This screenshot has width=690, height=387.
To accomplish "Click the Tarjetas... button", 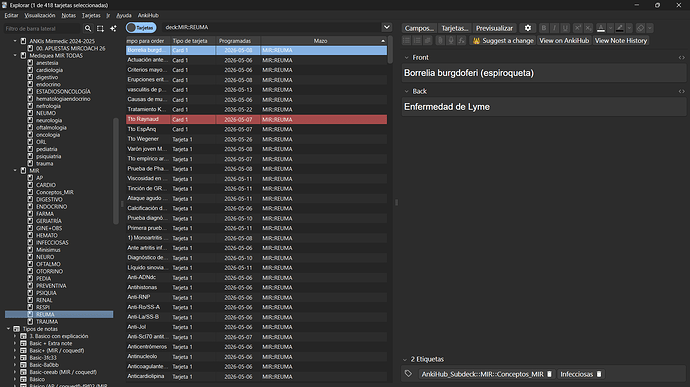I will [455, 28].
